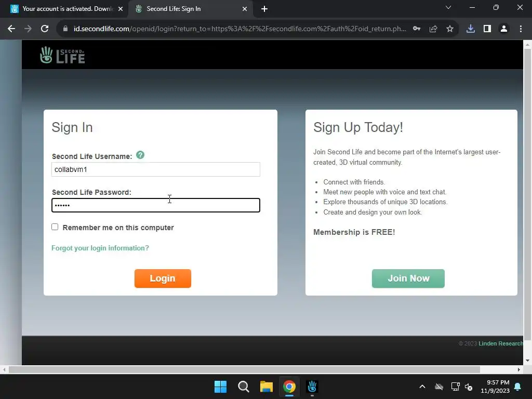Image resolution: width=532 pixels, height=399 pixels.
Task: Reload the page with refresh icon
Action: 45,29
